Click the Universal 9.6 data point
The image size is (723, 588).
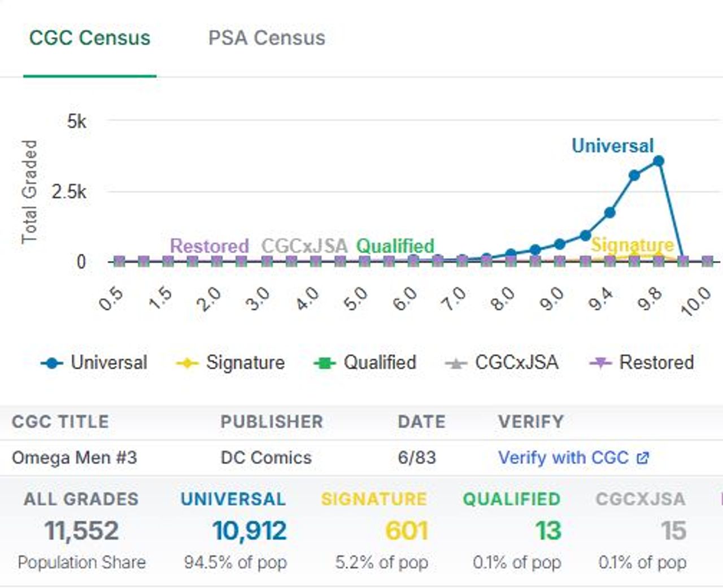[x=634, y=176]
